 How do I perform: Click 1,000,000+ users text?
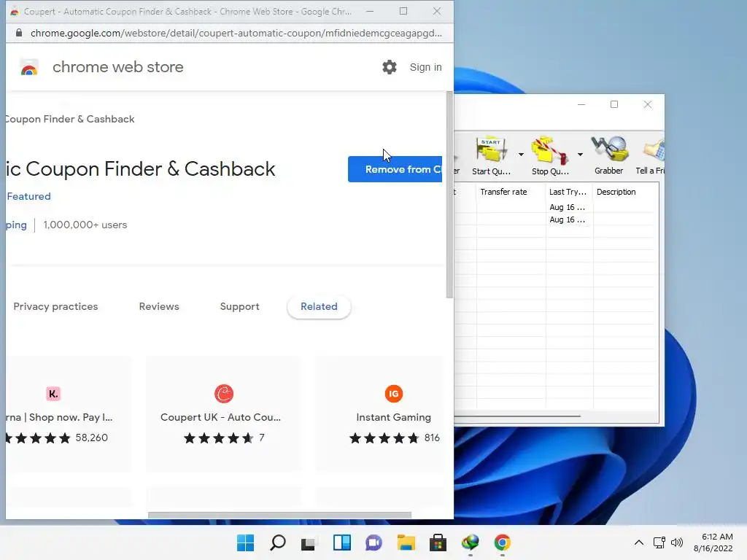click(x=85, y=225)
